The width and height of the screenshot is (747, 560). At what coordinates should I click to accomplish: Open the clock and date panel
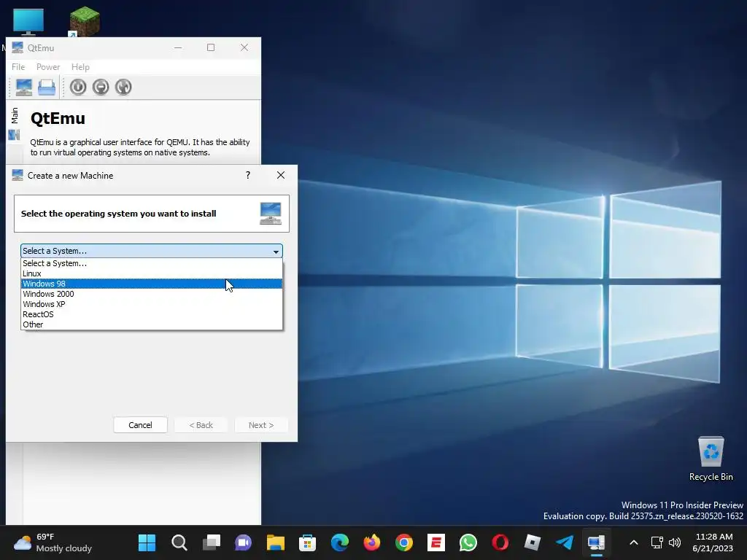pos(713,542)
